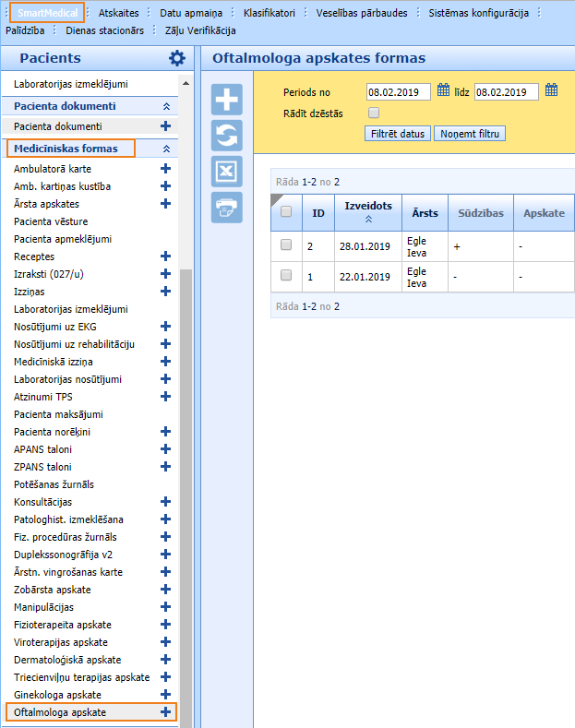This screenshot has width=575, height=728.
Task: Click the print icon in toolbar
Action: (x=227, y=208)
